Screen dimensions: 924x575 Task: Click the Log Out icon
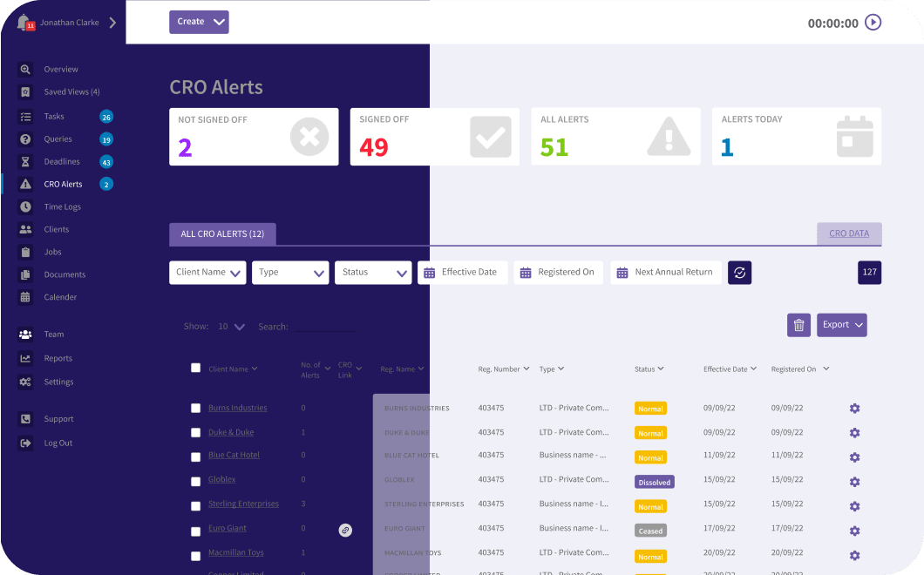[25, 443]
